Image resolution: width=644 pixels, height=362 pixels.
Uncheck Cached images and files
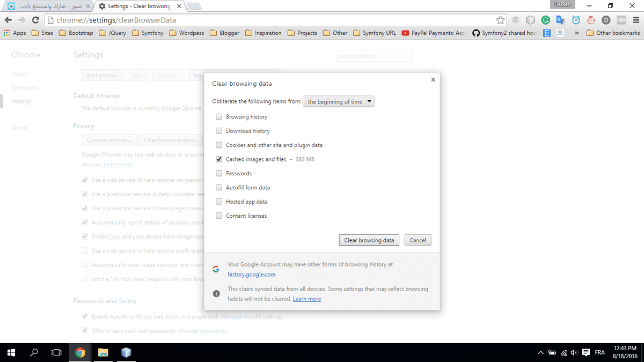pyautogui.click(x=219, y=159)
